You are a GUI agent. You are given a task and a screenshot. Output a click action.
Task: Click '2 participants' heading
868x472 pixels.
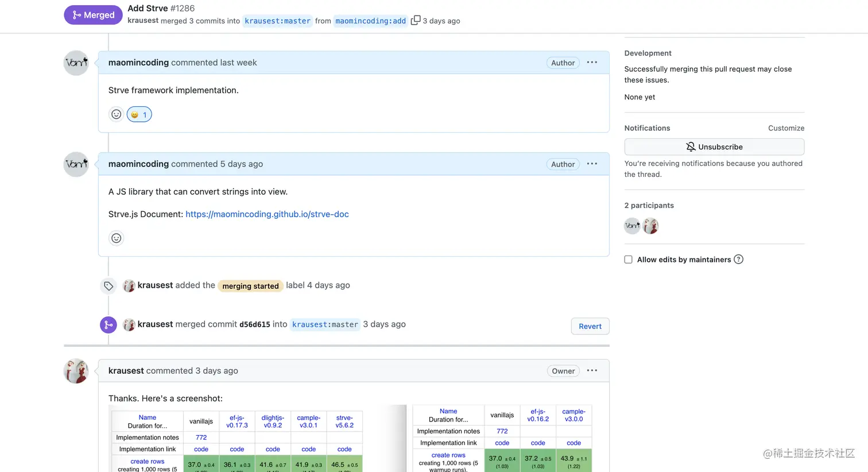(x=649, y=206)
